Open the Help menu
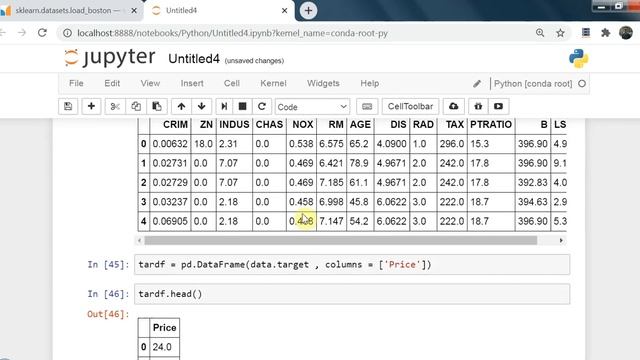The height and width of the screenshot is (360, 640). click(369, 83)
